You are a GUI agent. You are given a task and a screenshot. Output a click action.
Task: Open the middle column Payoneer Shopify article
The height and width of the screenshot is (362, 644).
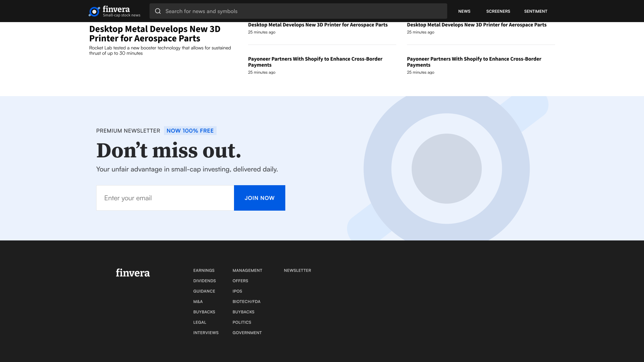pyautogui.click(x=315, y=62)
